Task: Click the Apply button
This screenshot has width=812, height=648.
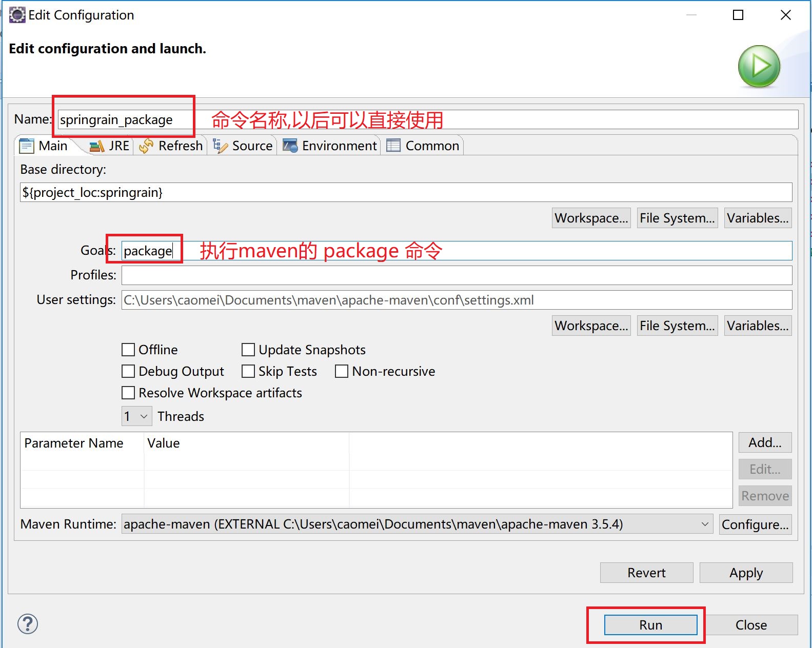Action: coord(746,573)
